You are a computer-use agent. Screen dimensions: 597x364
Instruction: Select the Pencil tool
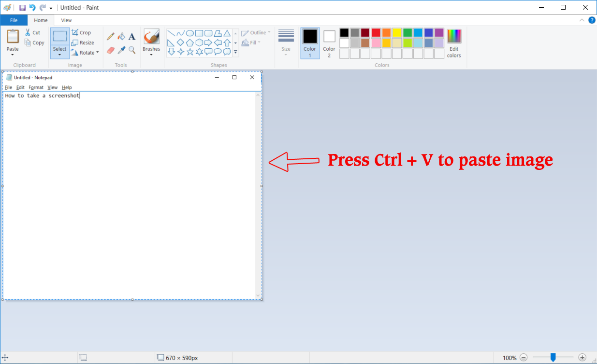pos(110,36)
